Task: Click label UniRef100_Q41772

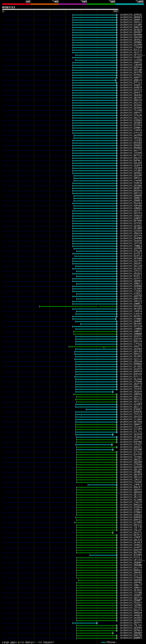Action: [x=131, y=151]
